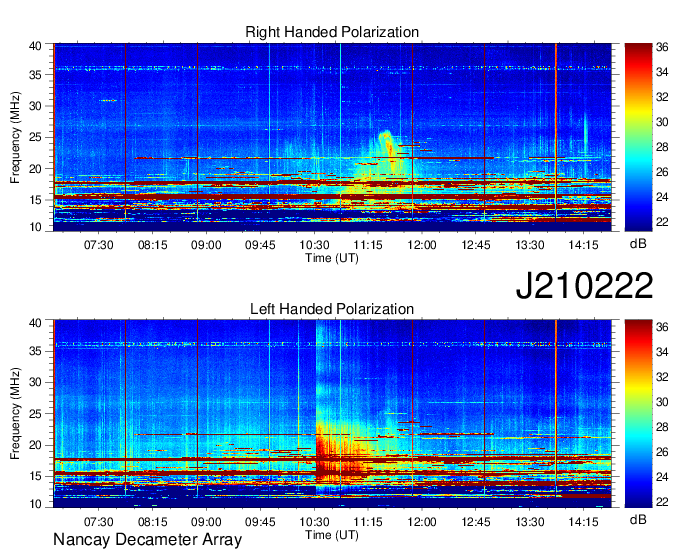
Task: Click the 09:00 time tick of the Left Handed plot
Action: 206,522
